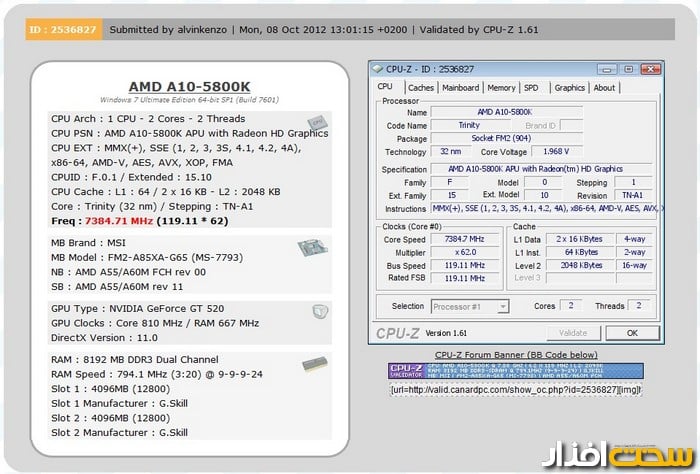
Task: Click the Slot 1 Manufacturer G.Skill line
Action: [x=119, y=403]
